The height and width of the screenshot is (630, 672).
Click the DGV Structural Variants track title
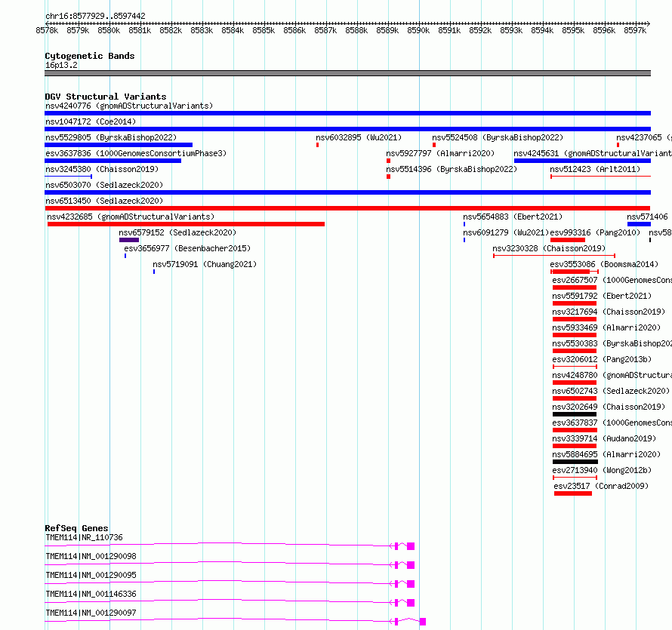tap(106, 97)
